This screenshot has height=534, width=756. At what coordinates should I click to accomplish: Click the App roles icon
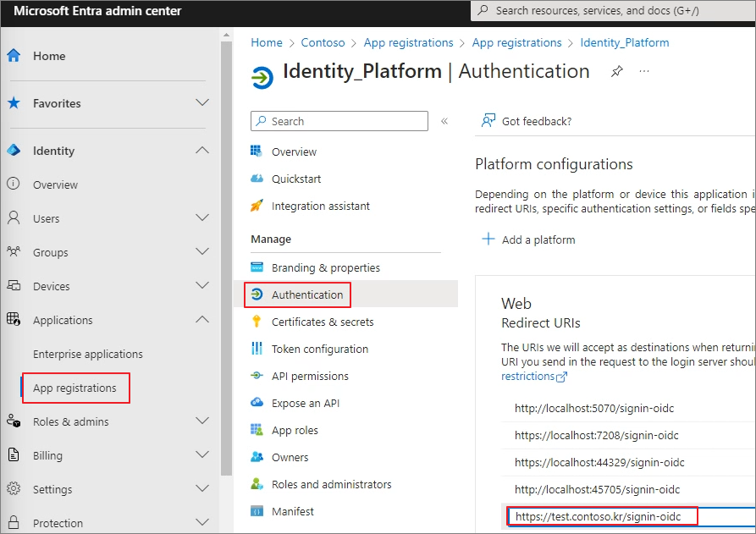(x=257, y=429)
